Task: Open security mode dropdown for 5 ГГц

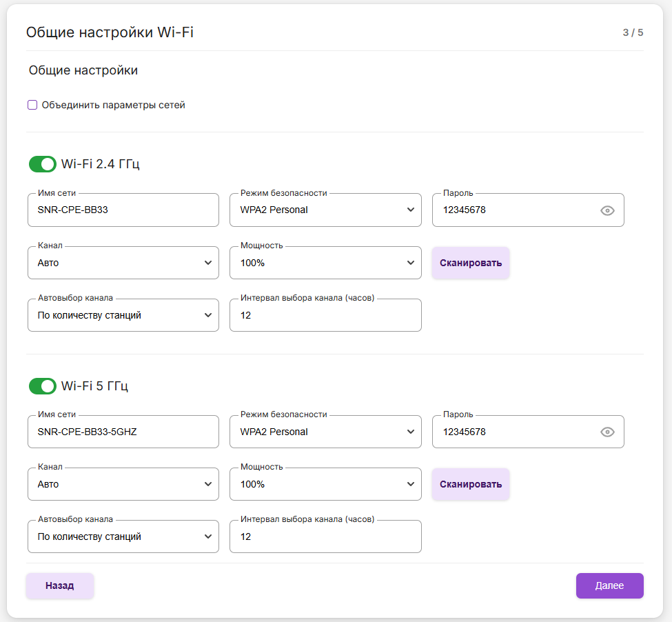Action: [x=325, y=432]
